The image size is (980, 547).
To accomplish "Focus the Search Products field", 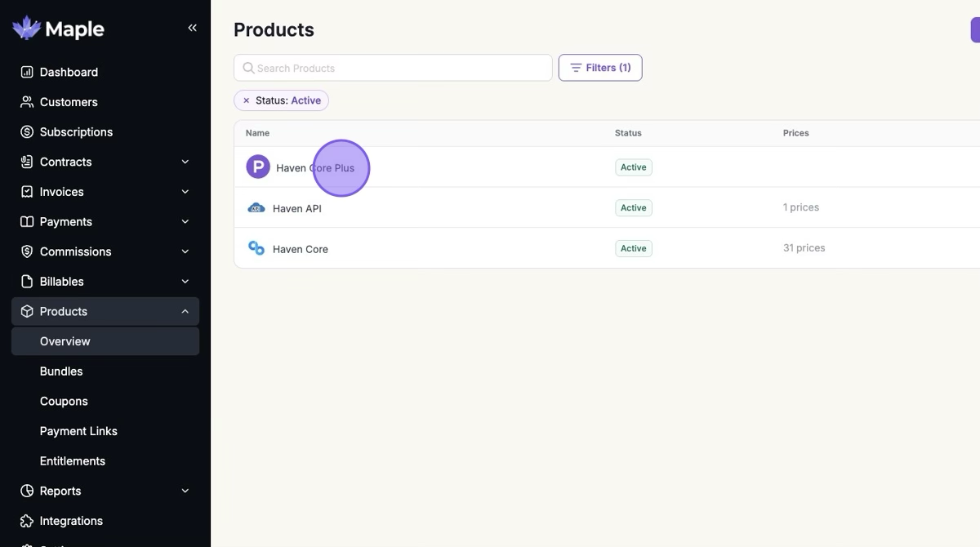I will pyautogui.click(x=400, y=68).
